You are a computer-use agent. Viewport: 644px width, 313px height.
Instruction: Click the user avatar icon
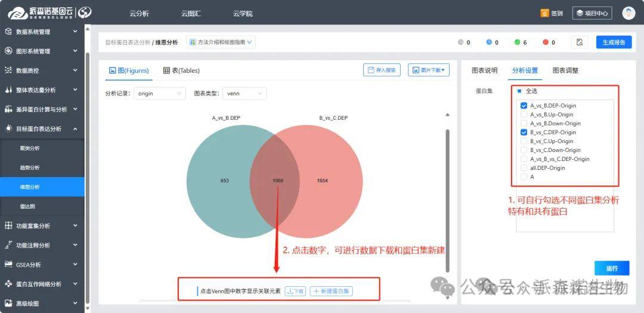coord(628,13)
